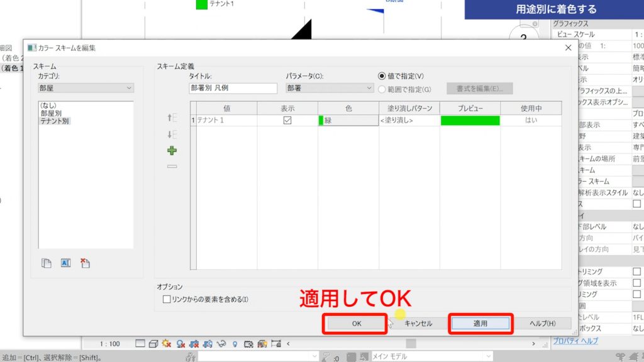Add a new value with the green plus

click(172, 151)
